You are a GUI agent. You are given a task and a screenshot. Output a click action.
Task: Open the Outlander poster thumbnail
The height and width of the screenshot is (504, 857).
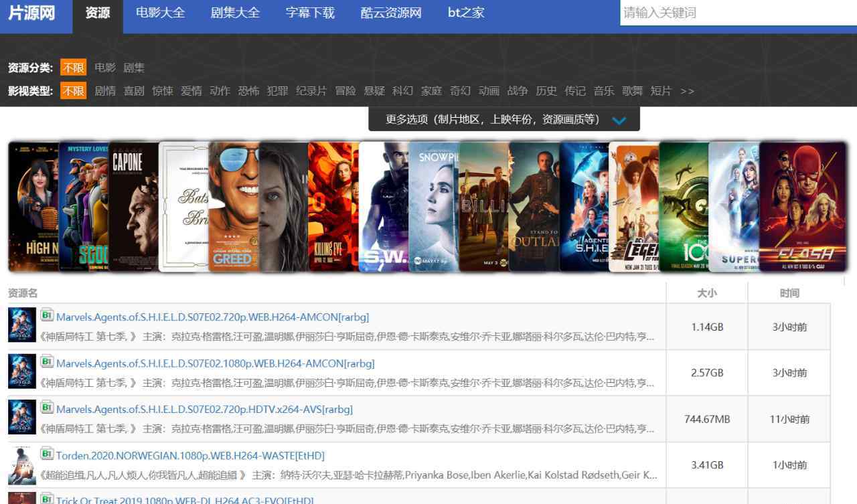coord(534,207)
